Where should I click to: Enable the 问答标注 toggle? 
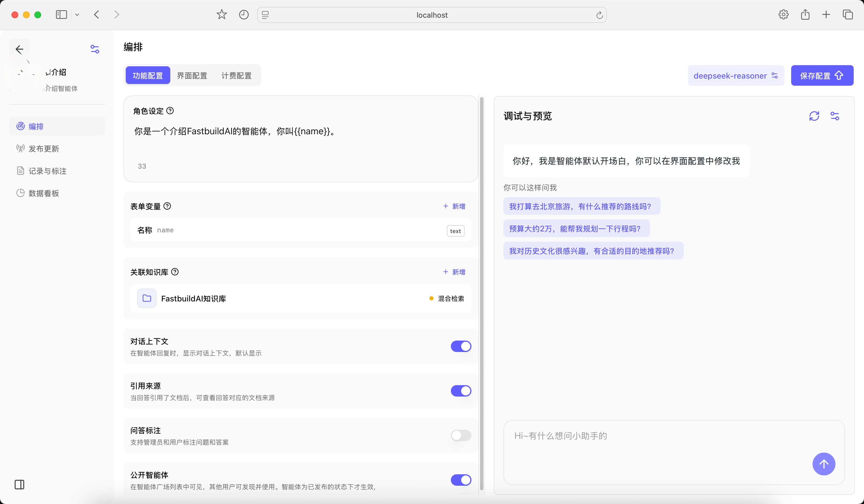(461, 435)
